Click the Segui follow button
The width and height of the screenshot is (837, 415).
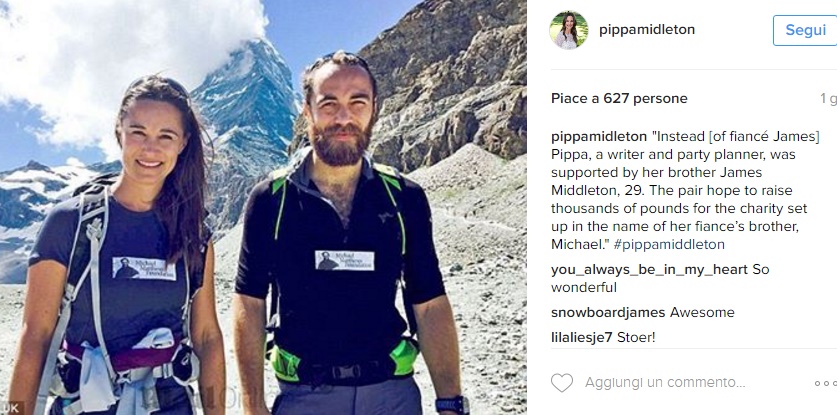pyautogui.click(x=805, y=30)
